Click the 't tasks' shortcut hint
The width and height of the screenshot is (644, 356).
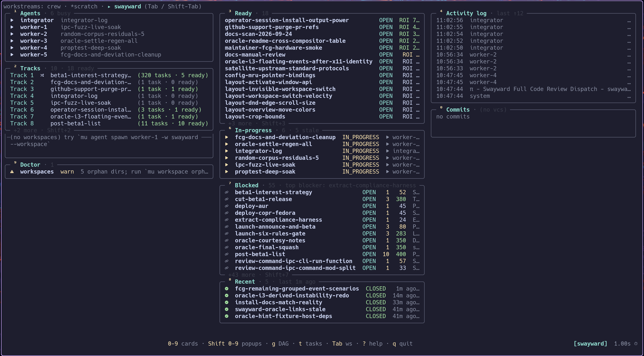tap(310, 344)
